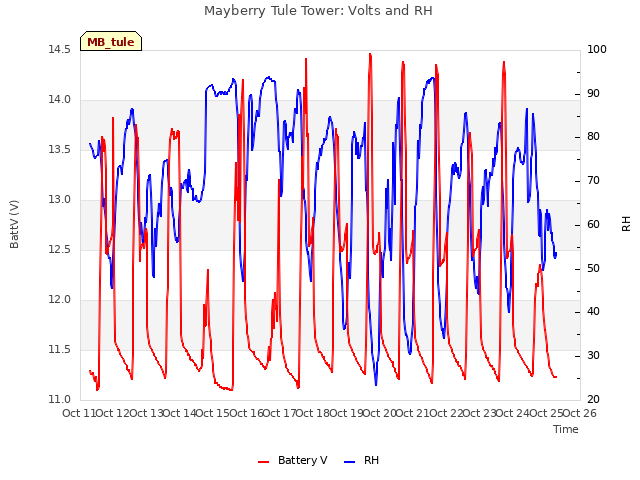Click the Oct 11 date tick label
640x480 pixels.
click(x=79, y=413)
